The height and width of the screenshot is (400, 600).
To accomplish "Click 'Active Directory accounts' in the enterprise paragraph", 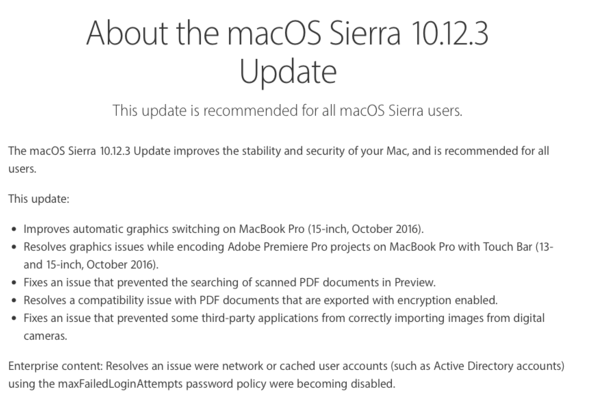I will pyautogui.click(x=499, y=366).
